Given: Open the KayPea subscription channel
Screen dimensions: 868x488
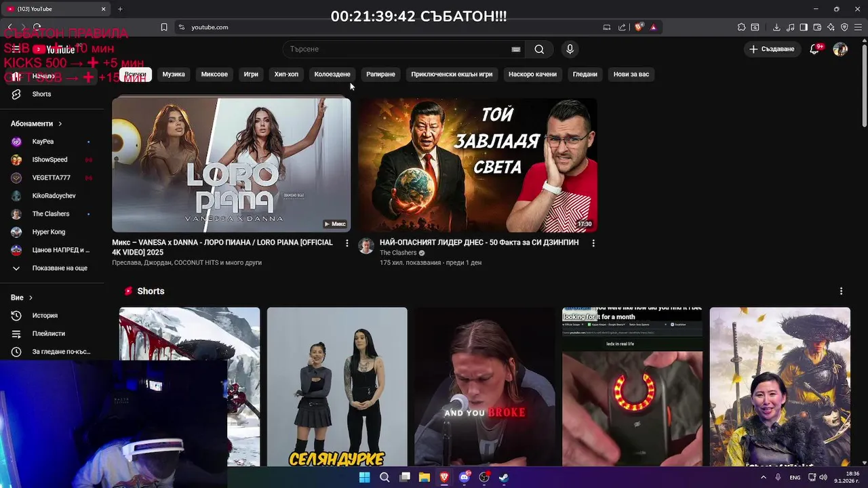Looking at the screenshot, I should click(53, 142).
